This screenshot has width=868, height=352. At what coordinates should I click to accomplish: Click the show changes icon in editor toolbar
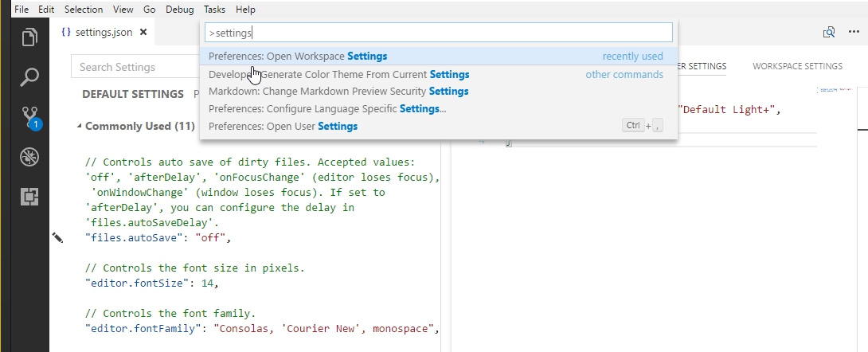point(829,32)
